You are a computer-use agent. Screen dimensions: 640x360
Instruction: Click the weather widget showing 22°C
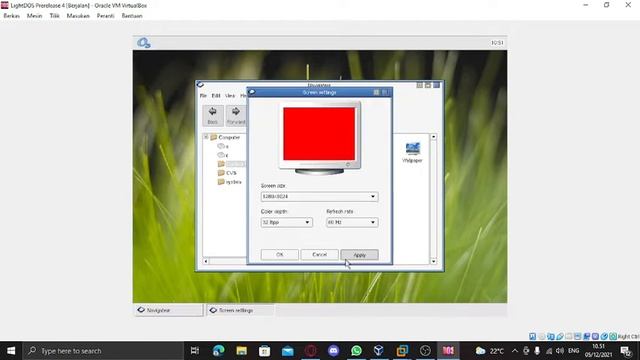(x=490, y=351)
